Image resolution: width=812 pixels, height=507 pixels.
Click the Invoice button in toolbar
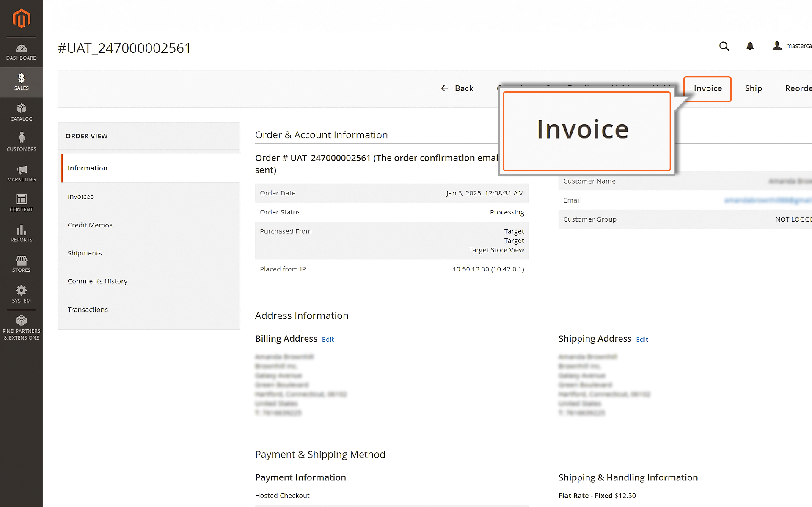(x=707, y=89)
